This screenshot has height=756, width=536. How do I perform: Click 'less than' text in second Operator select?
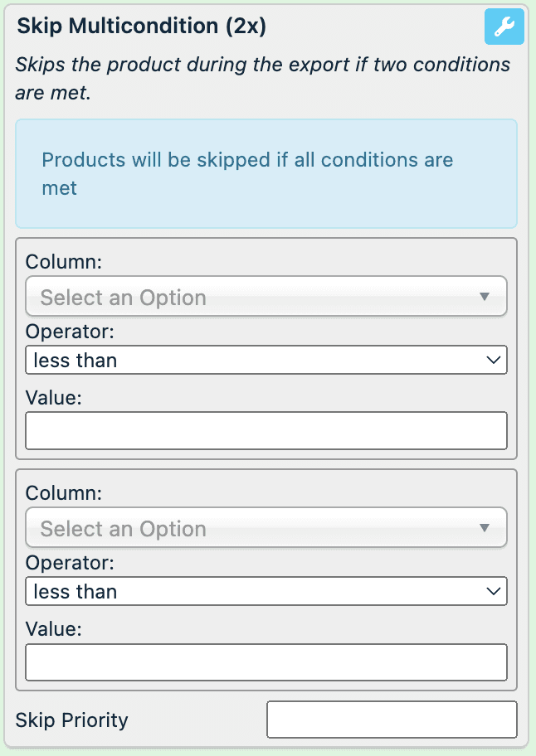[76, 592]
